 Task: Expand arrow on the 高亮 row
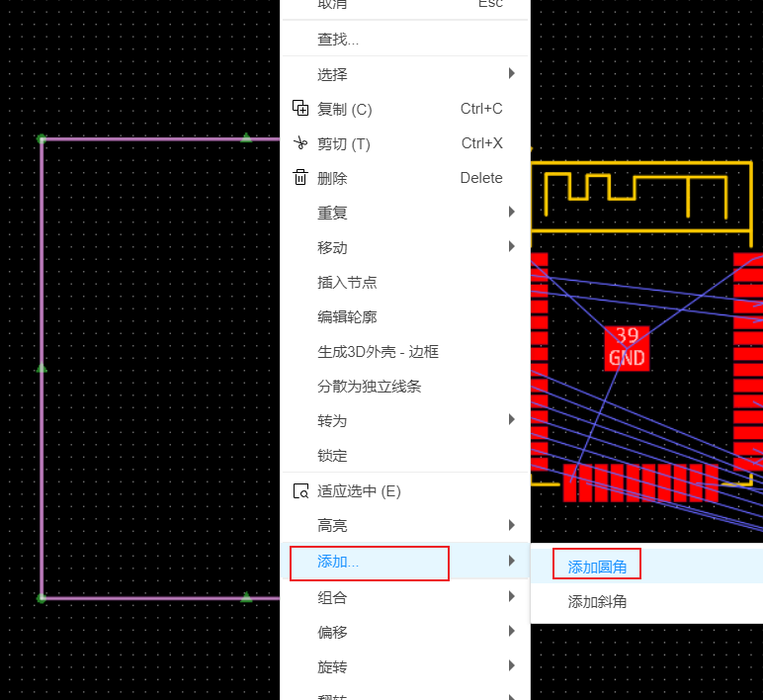(x=511, y=525)
